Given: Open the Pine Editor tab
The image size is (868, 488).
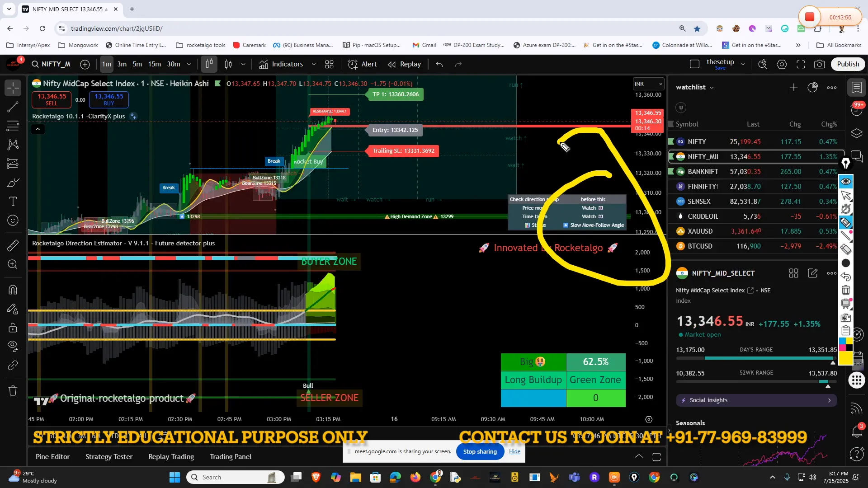Looking at the screenshot, I should 52,456.
